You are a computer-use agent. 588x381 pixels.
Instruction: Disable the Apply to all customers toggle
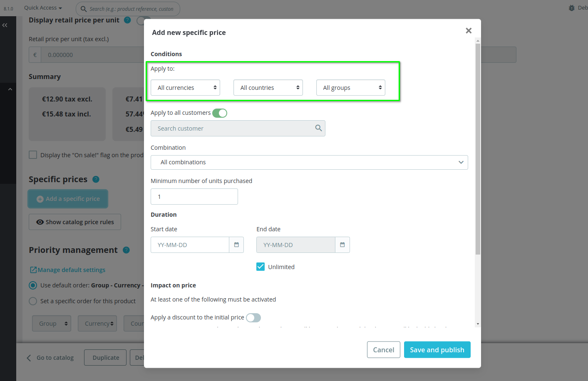pos(219,113)
